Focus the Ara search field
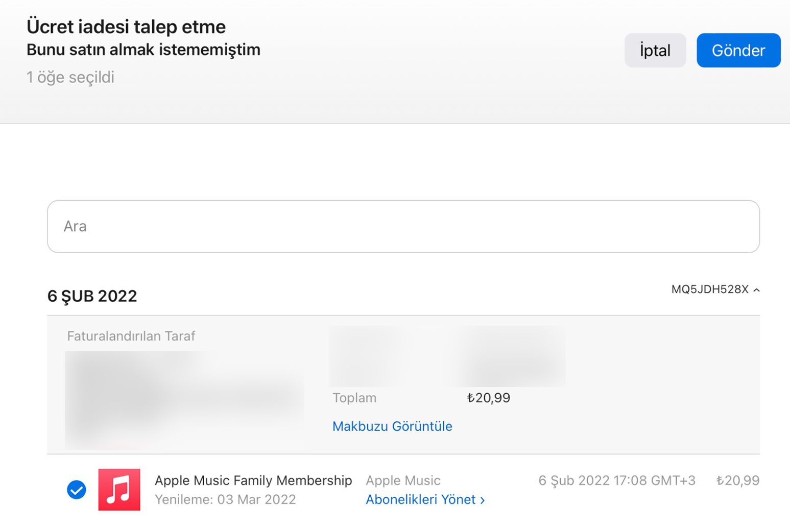 (403, 226)
